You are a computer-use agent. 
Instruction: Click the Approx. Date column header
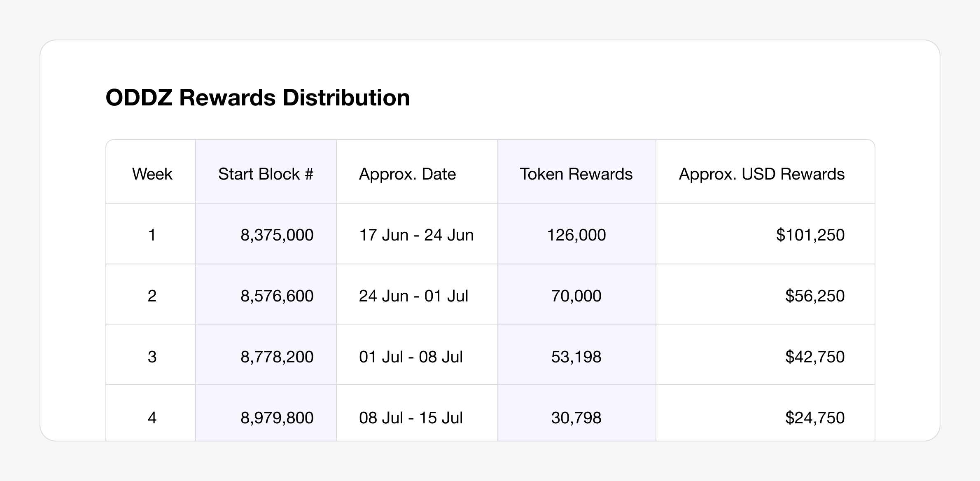click(x=407, y=174)
